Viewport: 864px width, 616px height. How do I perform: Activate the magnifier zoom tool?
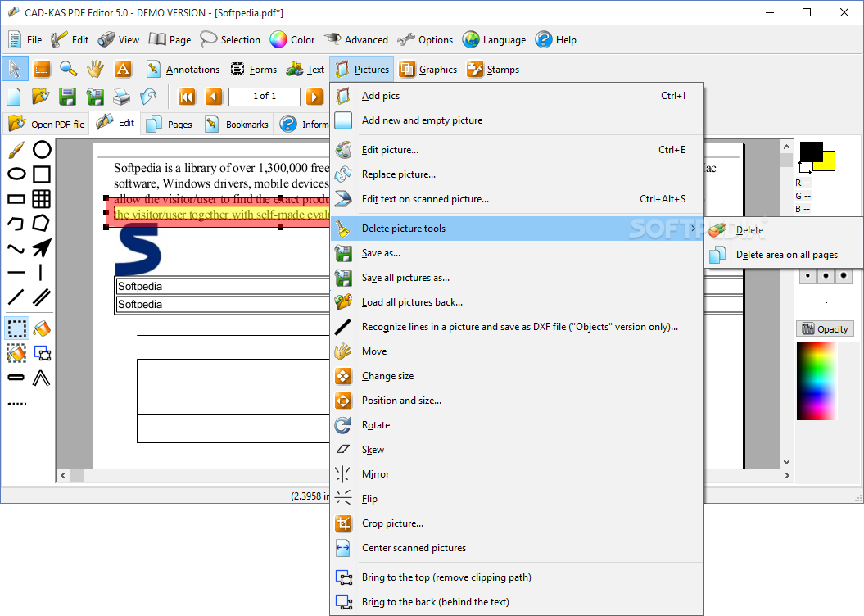point(68,69)
